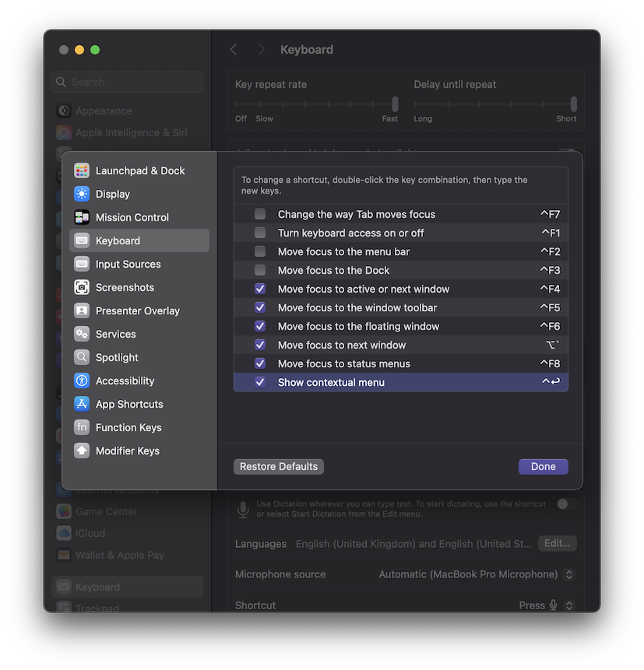Enable Change the way Tab moves focus

(x=260, y=214)
